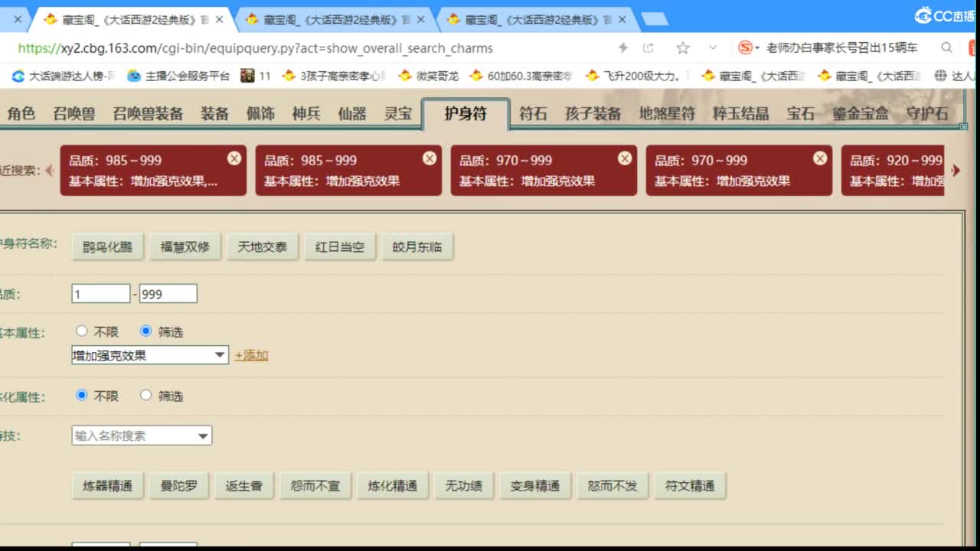980x551 pixels.
Task: Select 不限 for 基本属性
Action: tap(82, 331)
